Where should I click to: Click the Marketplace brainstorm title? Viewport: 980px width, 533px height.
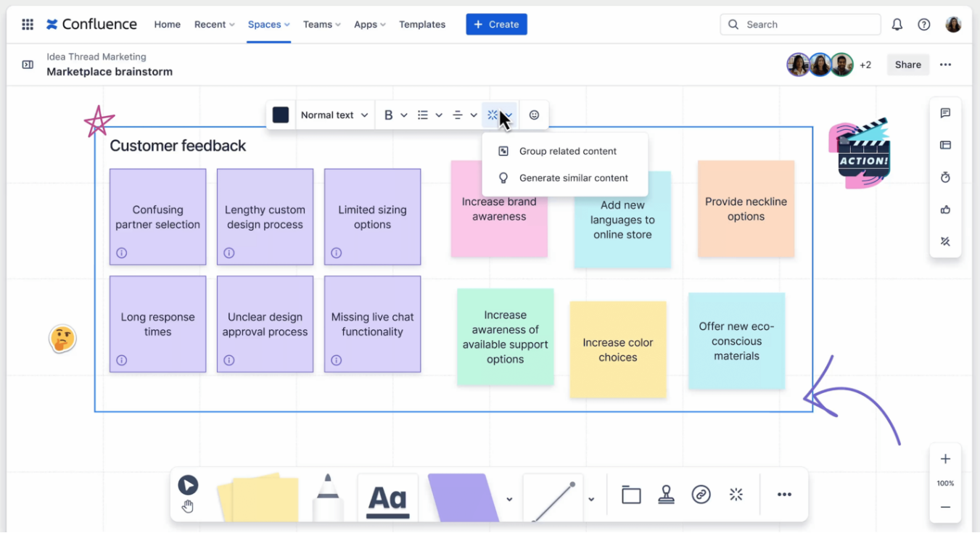[110, 72]
